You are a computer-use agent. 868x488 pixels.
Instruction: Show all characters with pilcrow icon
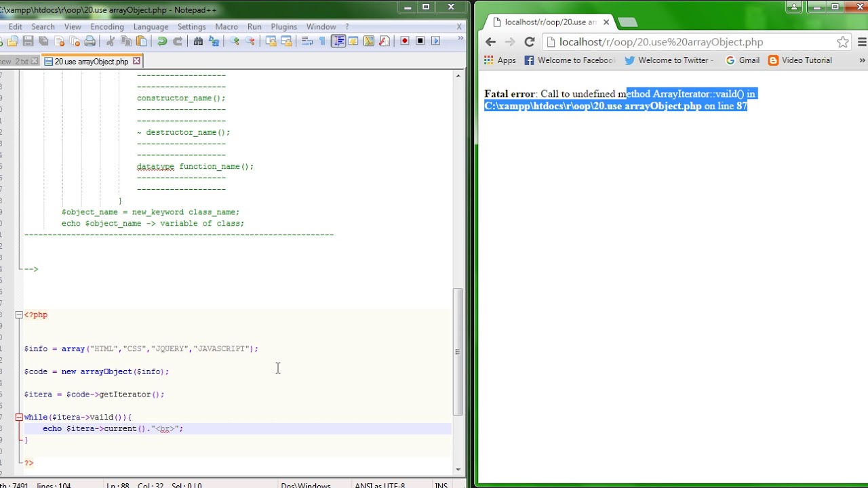click(x=322, y=41)
